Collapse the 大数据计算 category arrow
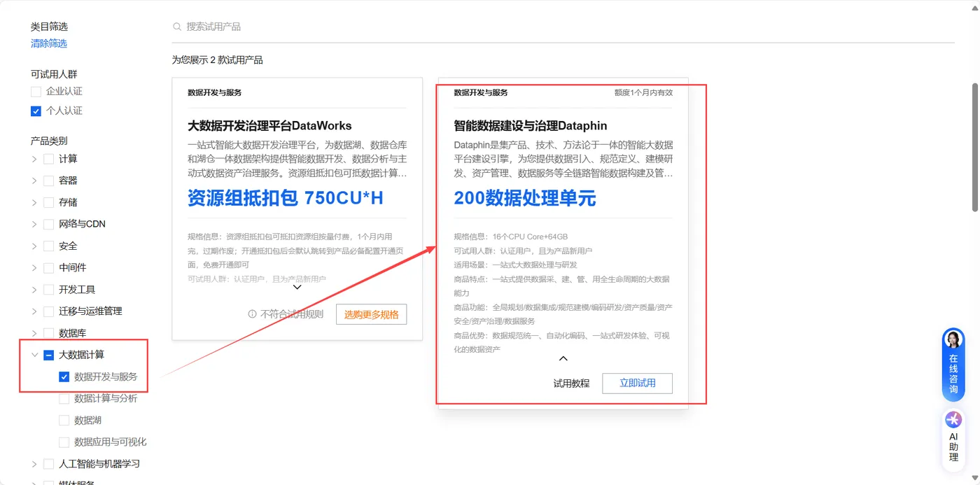This screenshot has width=980, height=485. coord(34,355)
